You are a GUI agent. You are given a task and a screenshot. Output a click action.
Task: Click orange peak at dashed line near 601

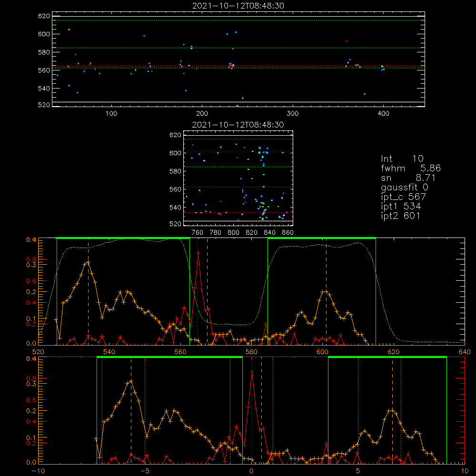click(x=326, y=292)
